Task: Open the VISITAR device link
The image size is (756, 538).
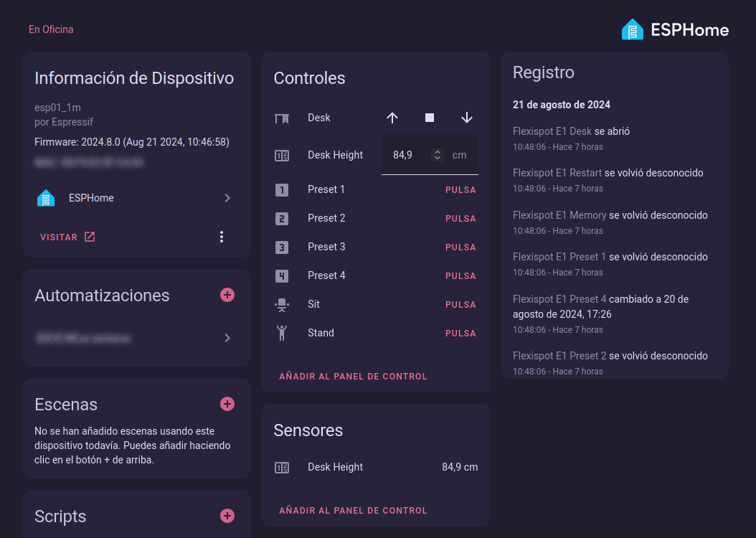Action: pyautogui.click(x=67, y=237)
